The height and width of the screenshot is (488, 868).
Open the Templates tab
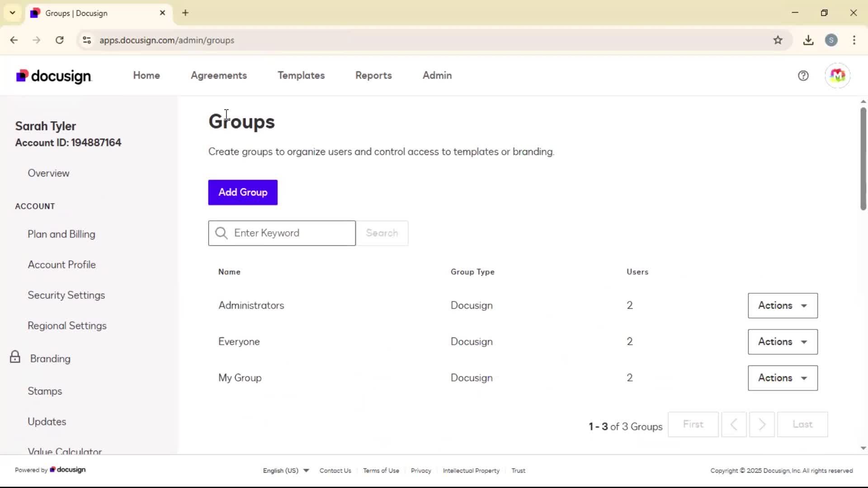[301, 75]
